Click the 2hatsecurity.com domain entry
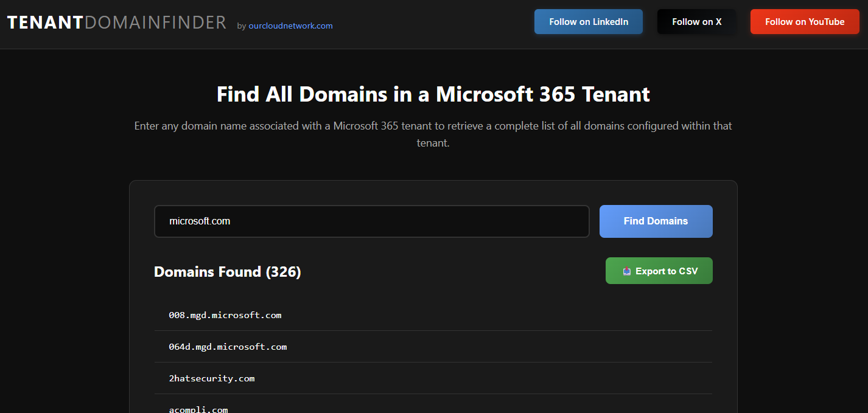The width and height of the screenshot is (868, 413). pos(212,378)
